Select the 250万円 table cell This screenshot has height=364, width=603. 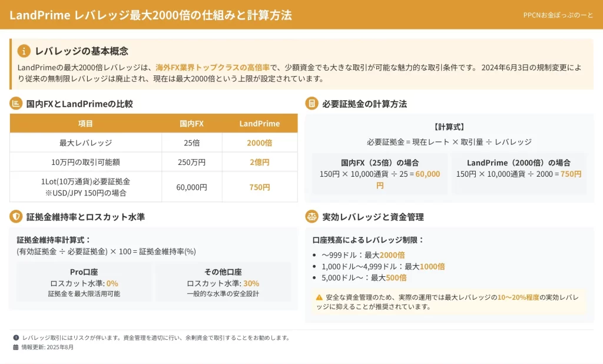191,162
